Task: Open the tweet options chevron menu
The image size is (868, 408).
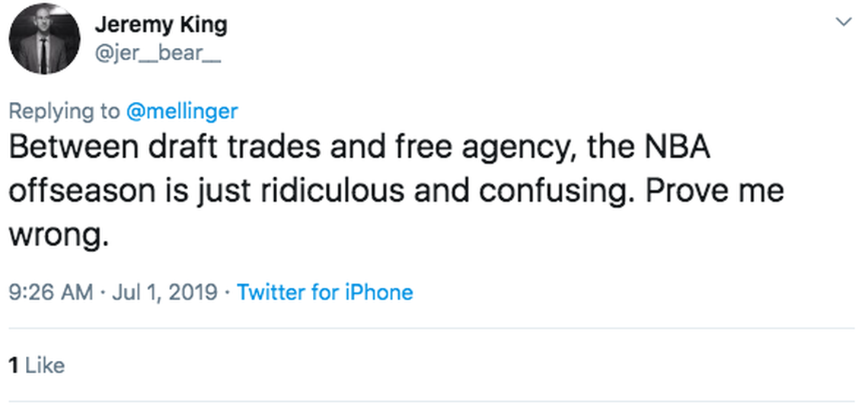Action: (843, 21)
